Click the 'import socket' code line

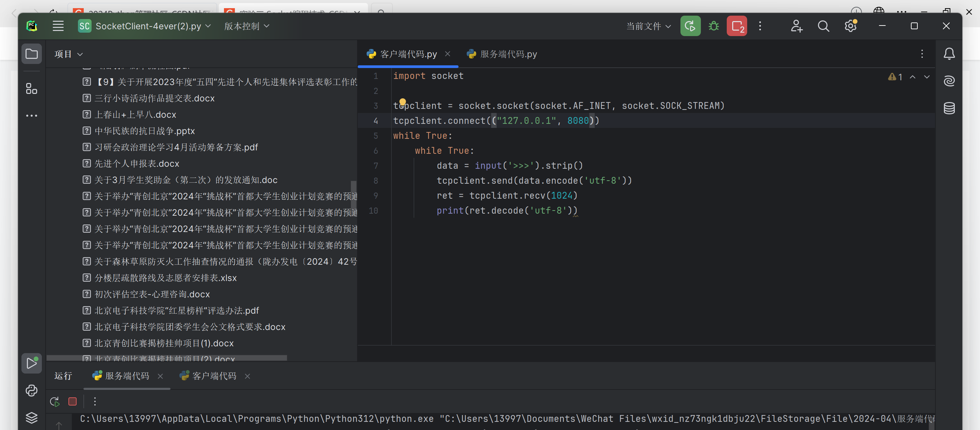(x=428, y=76)
